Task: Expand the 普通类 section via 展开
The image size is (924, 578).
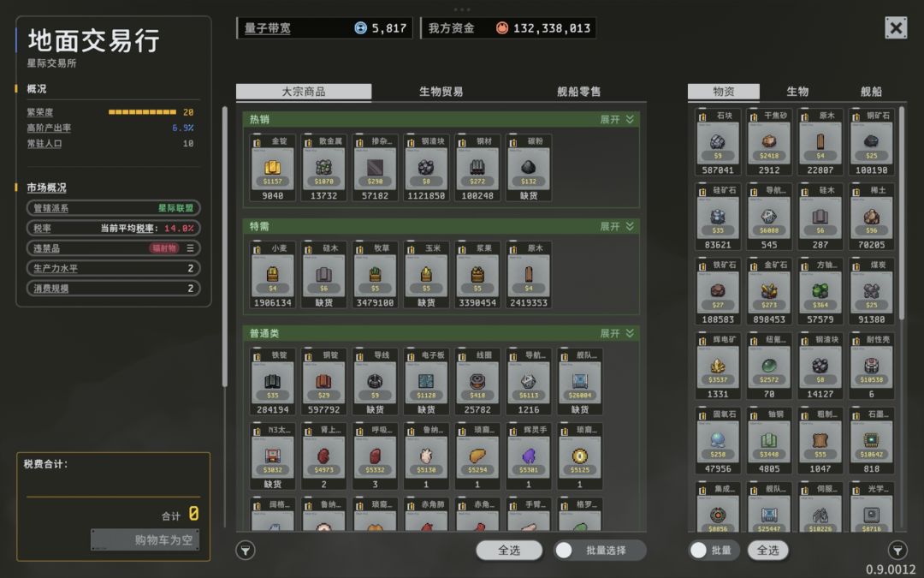Action: [x=617, y=333]
